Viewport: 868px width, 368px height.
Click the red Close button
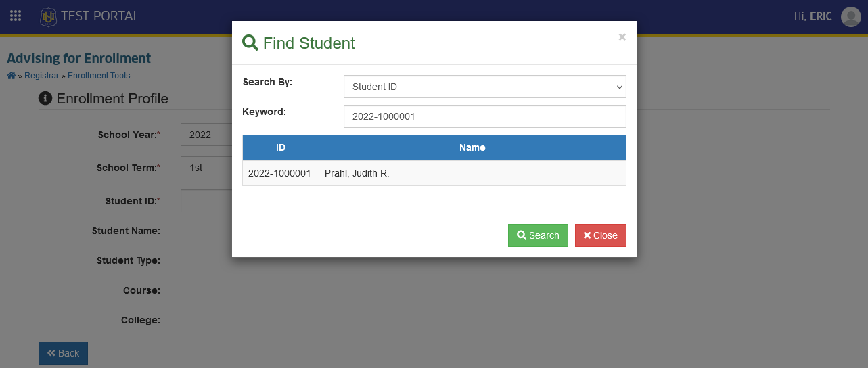point(601,235)
